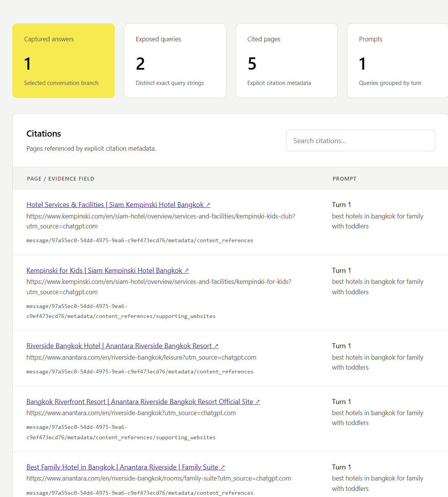Click the evidence path under Riverside Bangkok Hotel

coord(140,372)
